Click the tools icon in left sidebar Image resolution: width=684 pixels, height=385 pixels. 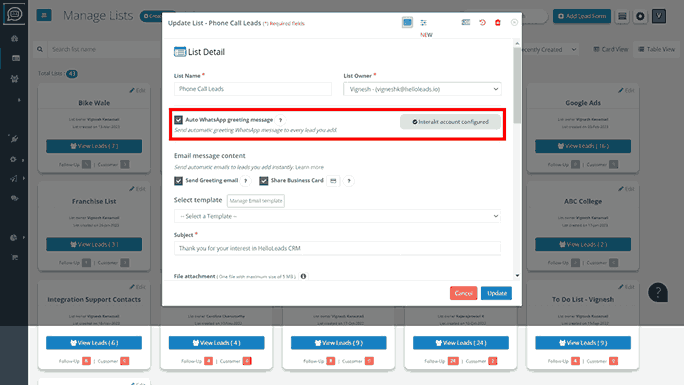pos(14,139)
